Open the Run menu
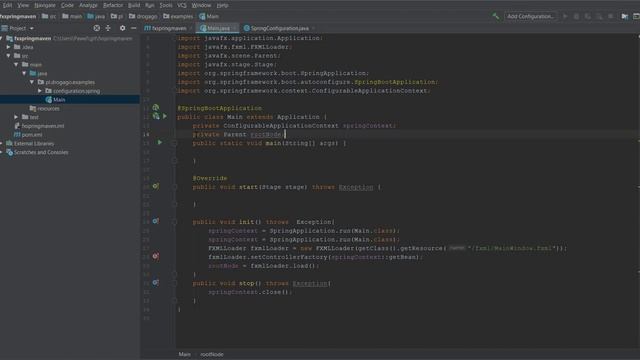This screenshot has height=360, width=640. [x=150, y=5]
